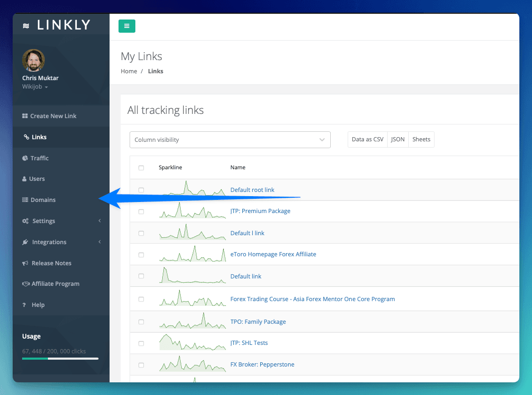This screenshot has width=532, height=395.
Task: Click the Affiliate Program handshake icon
Action: tap(25, 284)
